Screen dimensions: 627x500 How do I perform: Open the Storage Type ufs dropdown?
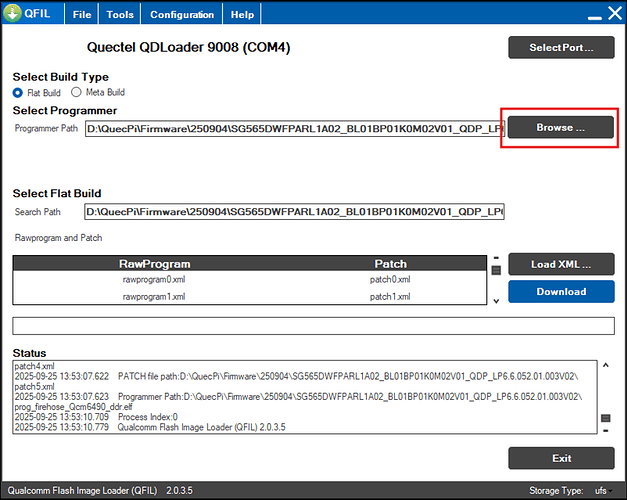click(x=603, y=491)
